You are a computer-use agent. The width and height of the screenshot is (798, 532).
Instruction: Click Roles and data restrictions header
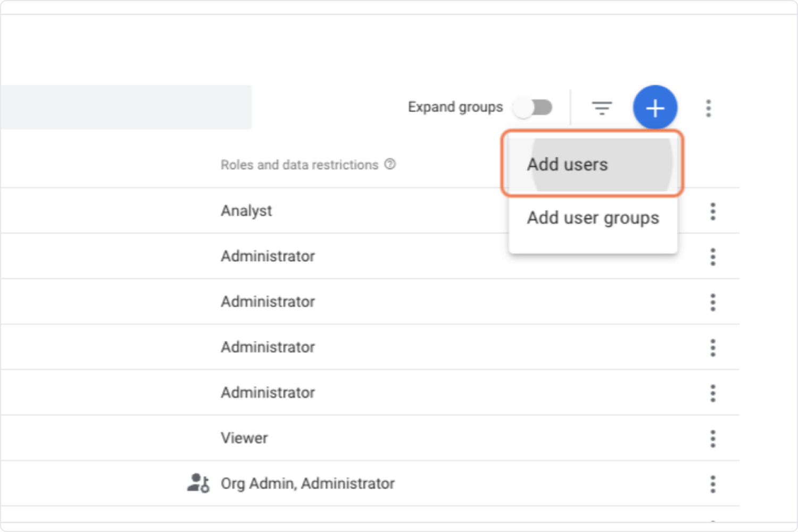point(300,165)
